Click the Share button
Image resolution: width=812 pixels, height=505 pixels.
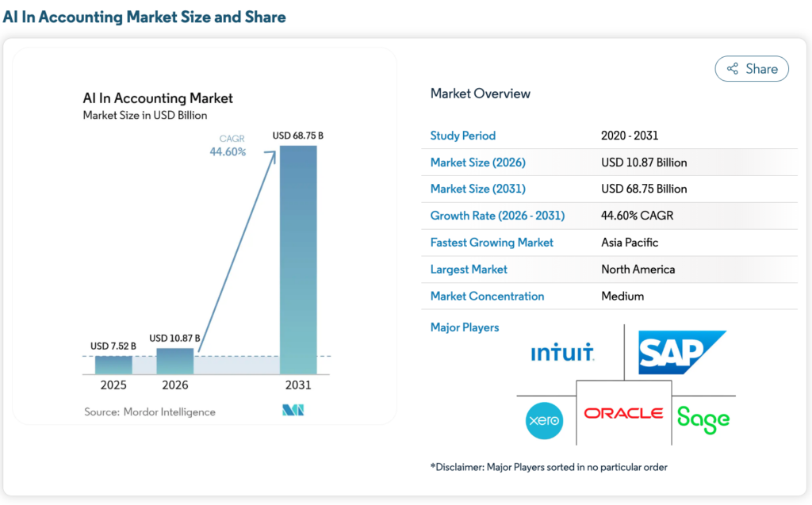click(752, 69)
